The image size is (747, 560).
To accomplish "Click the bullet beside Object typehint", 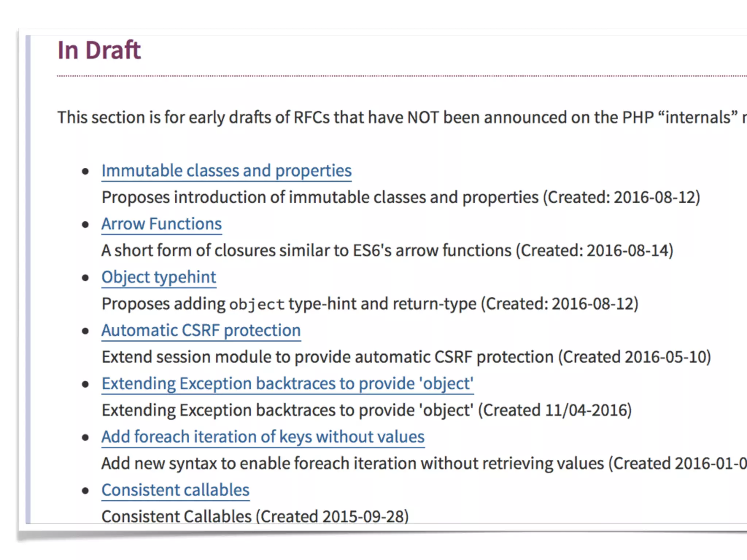I will pyautogui.click(x=85, y=278).
